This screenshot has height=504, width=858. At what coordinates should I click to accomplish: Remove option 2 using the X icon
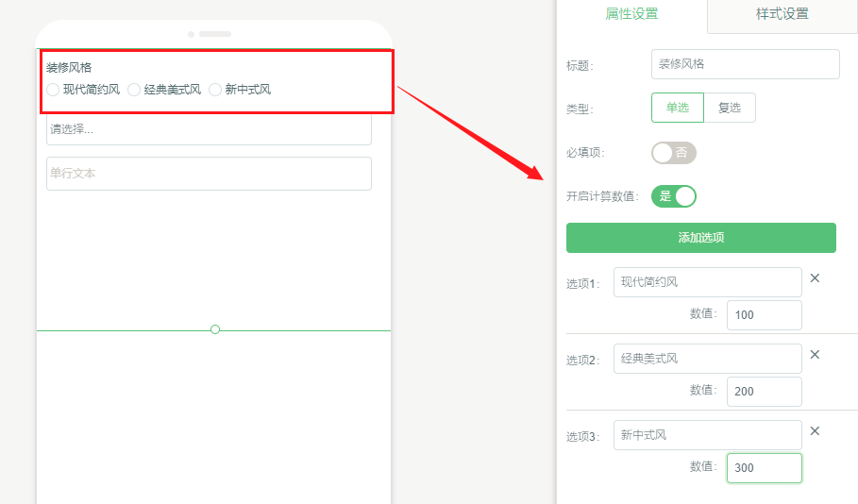(x=815, y=355)
